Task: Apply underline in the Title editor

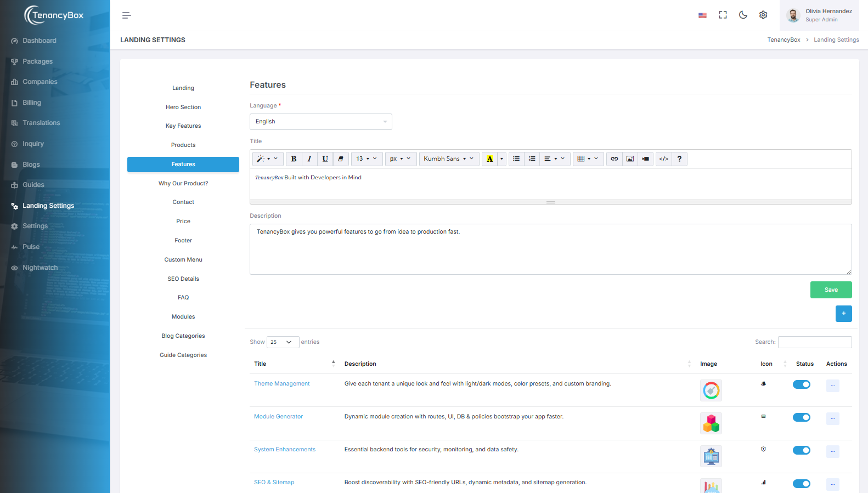Action: (325, 159)
